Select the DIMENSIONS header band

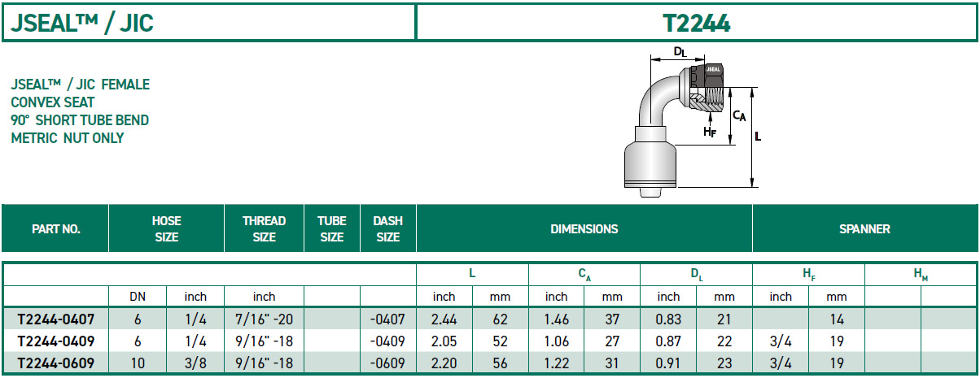click(x=584, y=229)
